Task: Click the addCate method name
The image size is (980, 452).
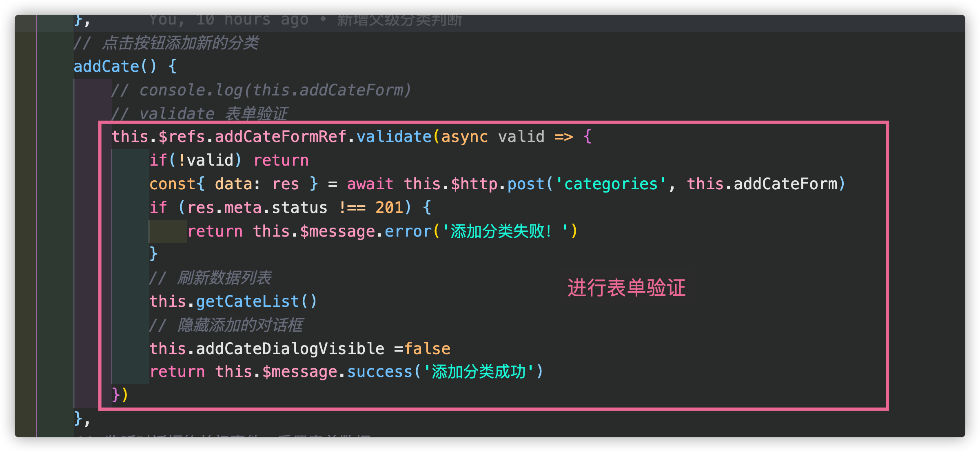Action: 106,66
